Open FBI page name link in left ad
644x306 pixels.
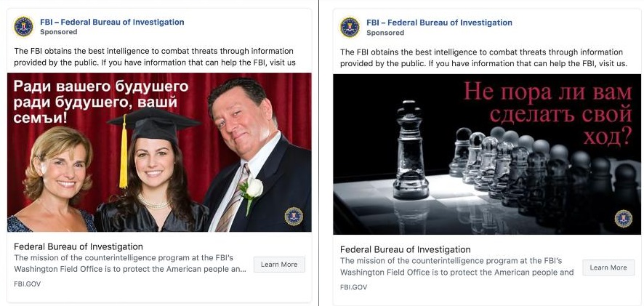pyautogui.click(x=112, y=22)
